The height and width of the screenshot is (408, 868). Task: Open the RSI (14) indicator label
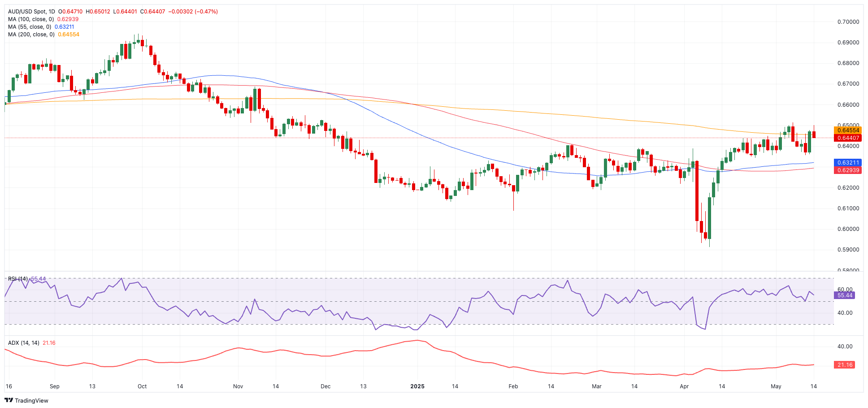[x=18, y=279]
